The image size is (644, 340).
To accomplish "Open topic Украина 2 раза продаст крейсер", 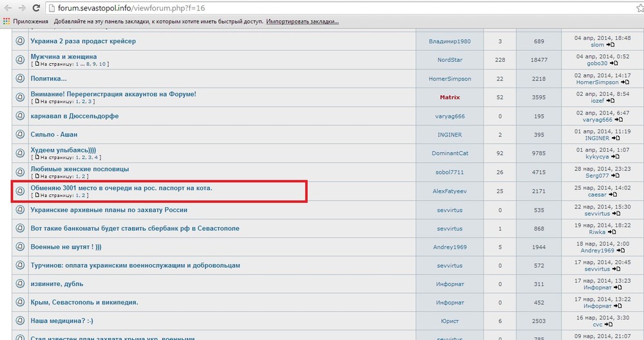I will [83, 41].
